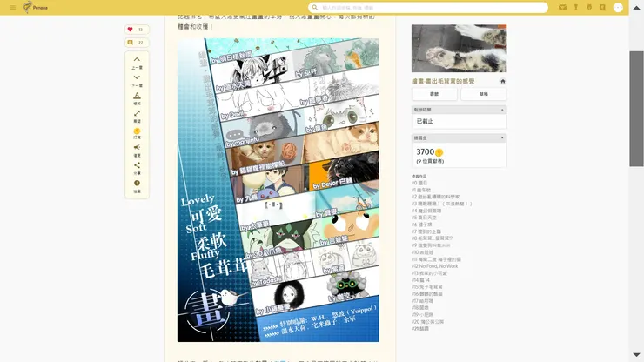This screenshot has height=362, width=644.
Task: Open the bookmark library icon in header
Action: (602, 7)
